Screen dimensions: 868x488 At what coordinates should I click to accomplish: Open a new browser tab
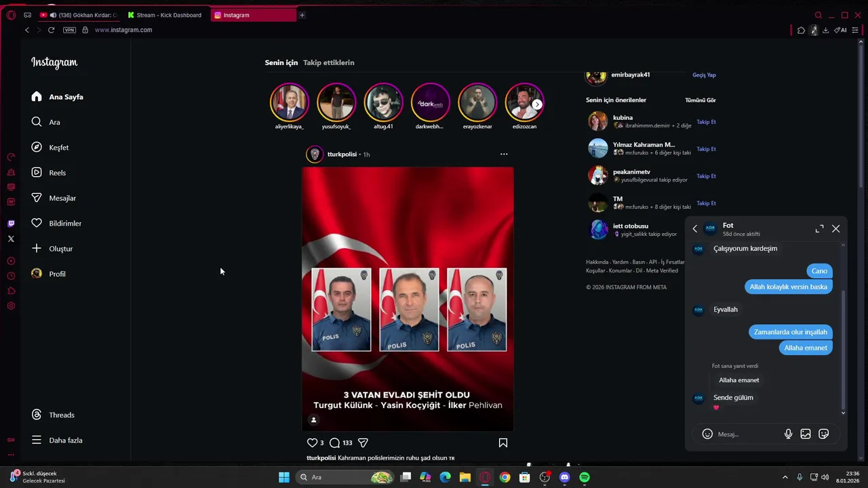[302, 15]
